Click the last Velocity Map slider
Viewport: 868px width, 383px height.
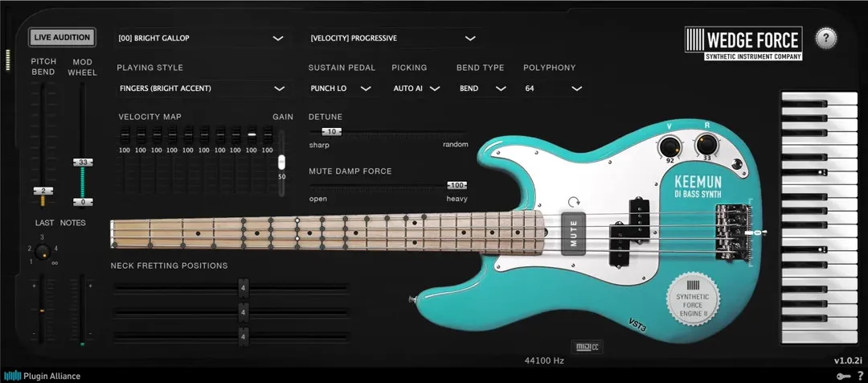268,134
